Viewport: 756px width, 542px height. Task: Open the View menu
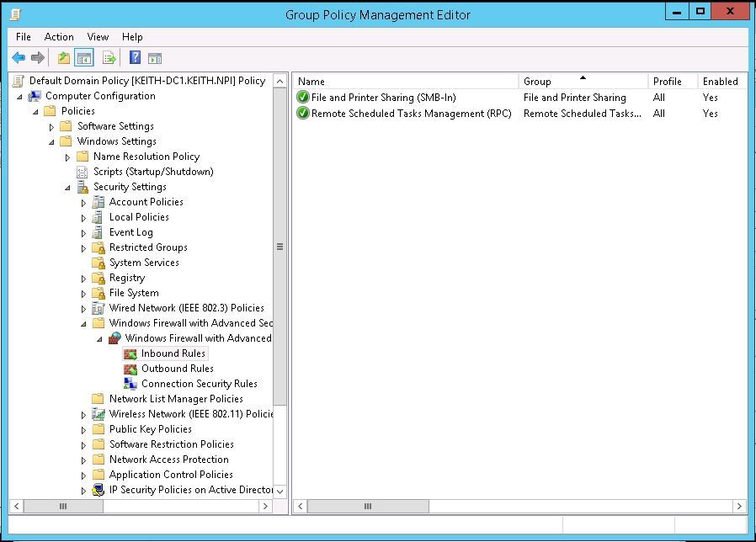(x=98, y=37)
